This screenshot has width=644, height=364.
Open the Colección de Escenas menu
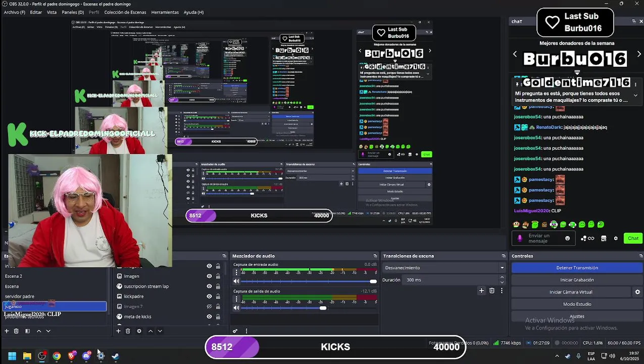click(125, 12)
